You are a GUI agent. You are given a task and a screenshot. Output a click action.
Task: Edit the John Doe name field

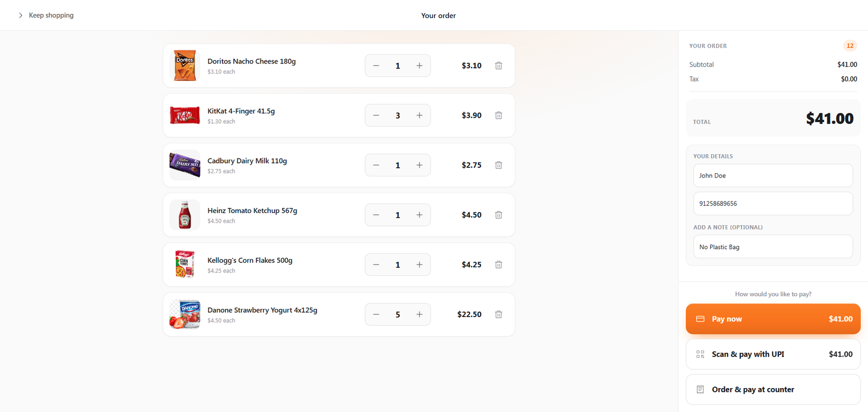[x=773, y=175]
